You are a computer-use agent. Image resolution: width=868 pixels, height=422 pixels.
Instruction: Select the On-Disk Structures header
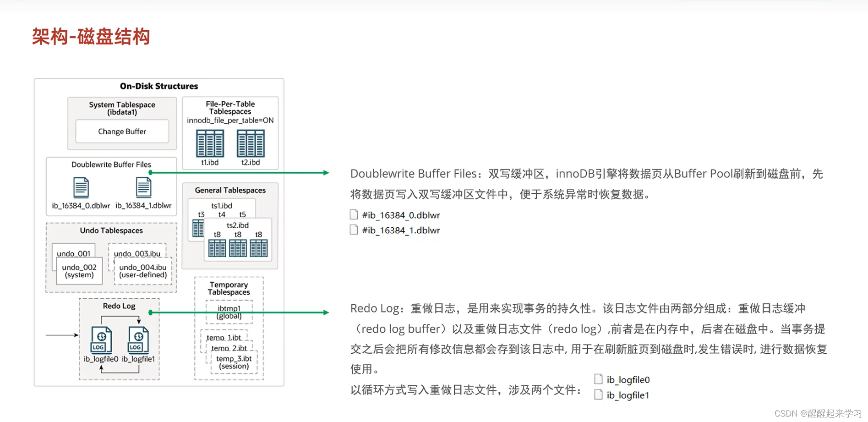pos(158,86)
